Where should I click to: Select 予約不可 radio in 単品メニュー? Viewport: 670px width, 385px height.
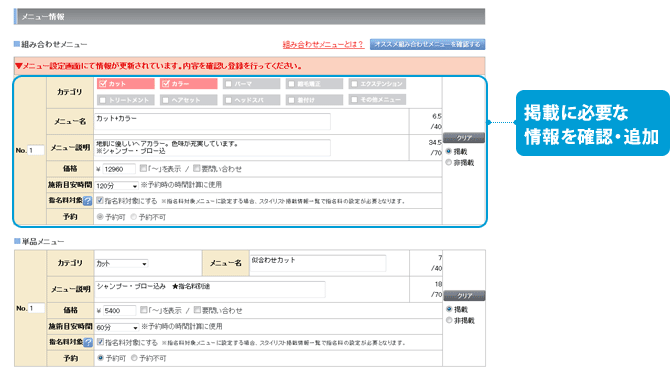click(x=134, y=358)
